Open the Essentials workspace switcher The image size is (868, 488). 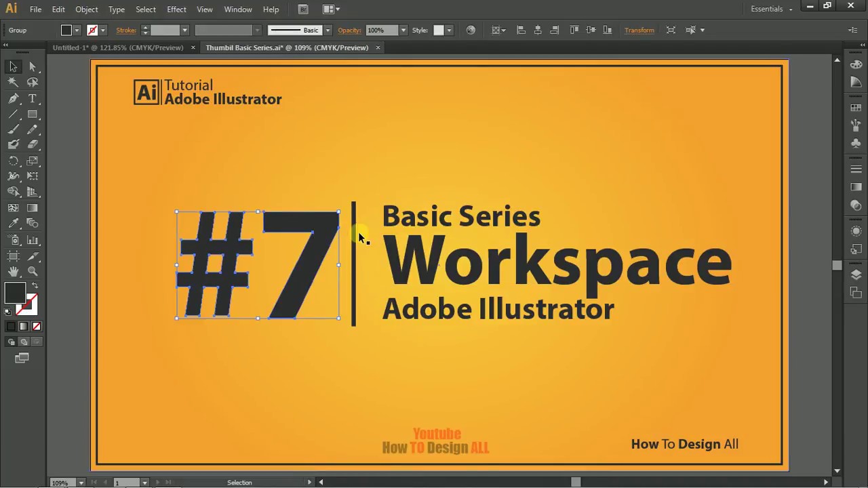click(770, 9)
